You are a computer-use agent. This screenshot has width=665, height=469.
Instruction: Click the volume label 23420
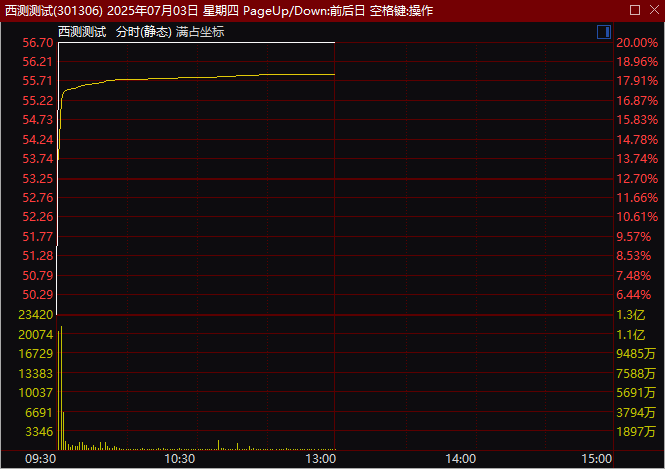click(36, 315)
